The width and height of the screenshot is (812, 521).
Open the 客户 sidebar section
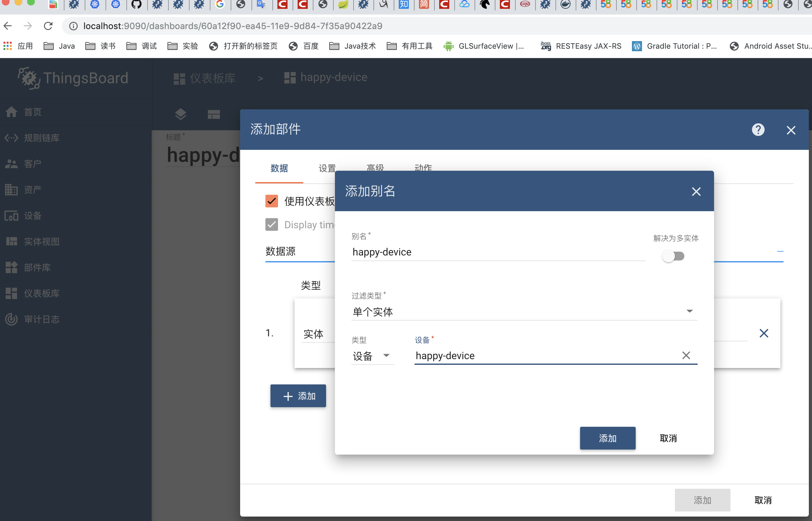tap(33, 163)
